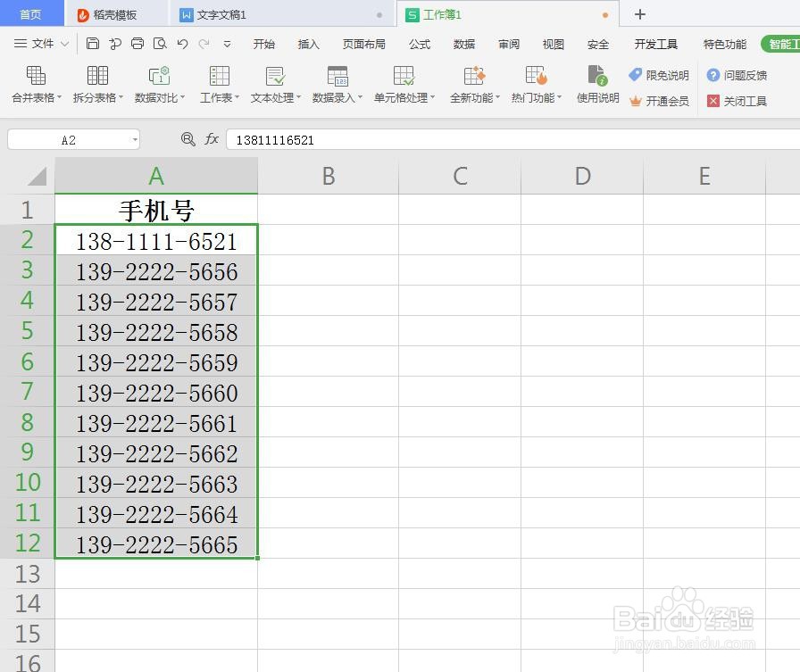
Task: Select row 1 header
Action: 27,210
